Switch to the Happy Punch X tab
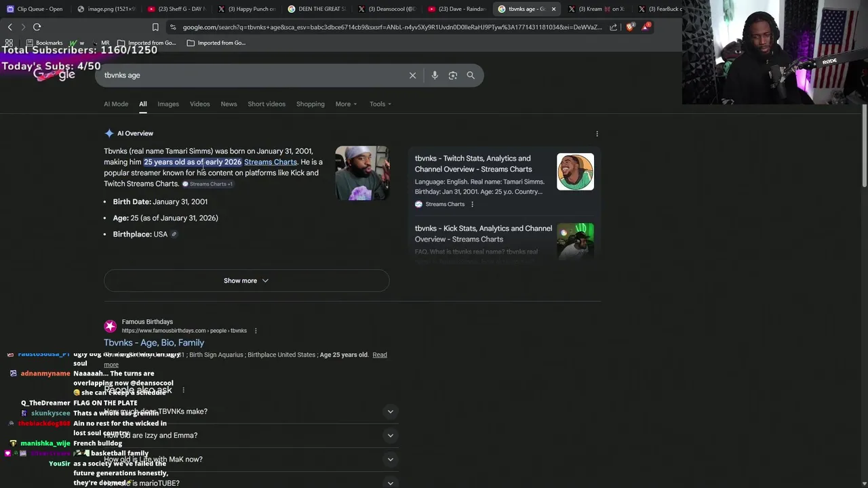Image resolution: width=868 pixels, height=488 pixels. coord(247,9)
